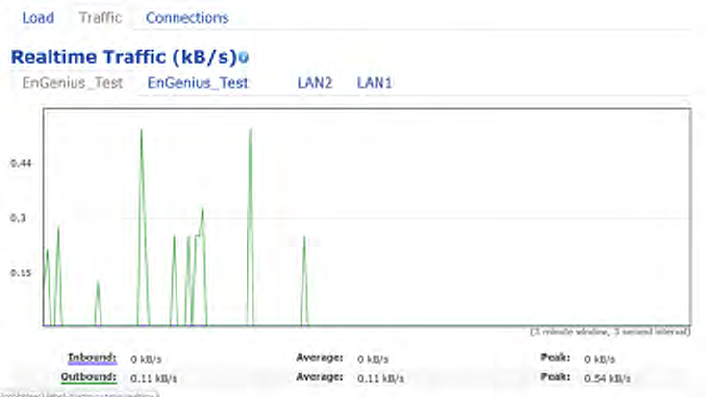This screenshot has height=397, width=706.
Task: Switch to the Load tab
Action: pyautogui.click(x=38, y=18)
